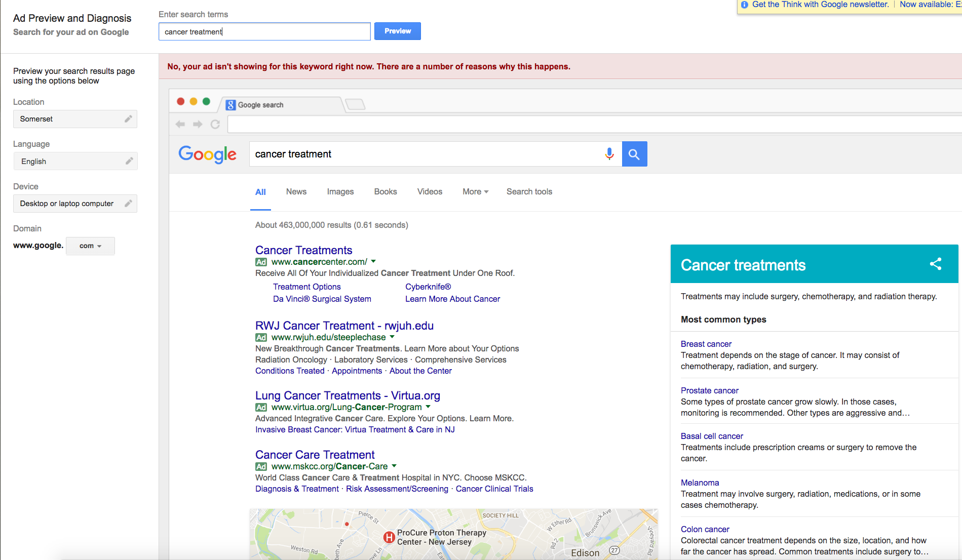The height and width of the screenshot is (560, 962).
Task: Open the Cancer Treatments ad headline
Action: pyautogui.click(x=304, y=250)
